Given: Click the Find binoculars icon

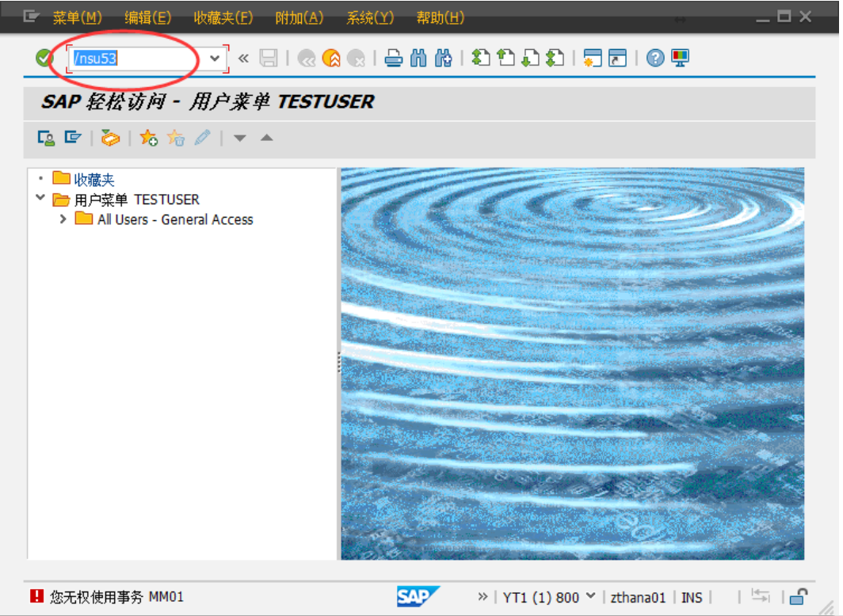Looking at the screenshot, I should [x=418, y=58].
